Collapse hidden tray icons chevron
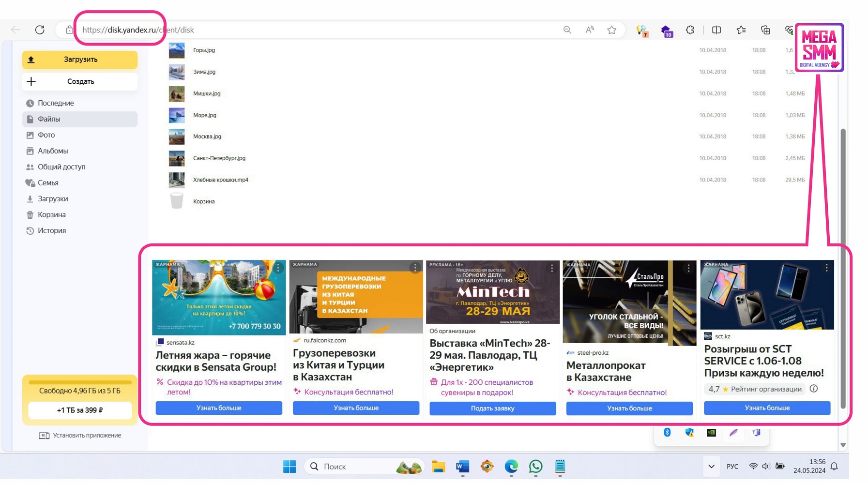 (x=711, y=467)
